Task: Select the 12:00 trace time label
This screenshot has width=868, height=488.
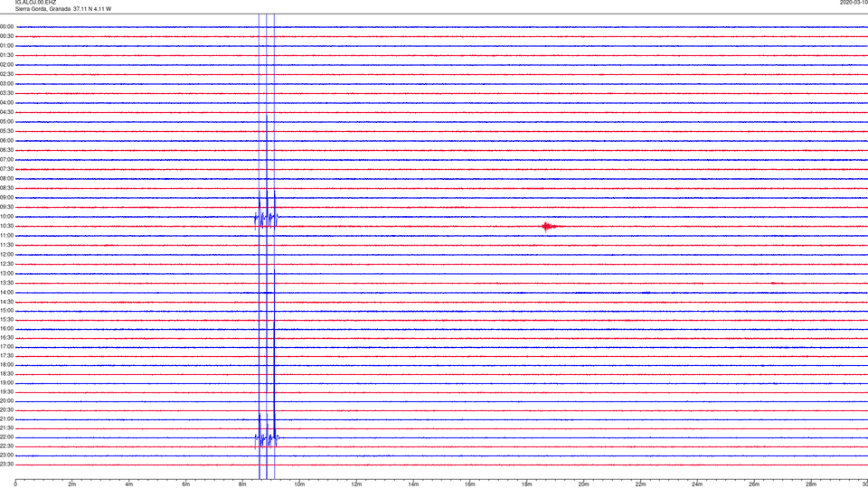Action: point(6,255)
